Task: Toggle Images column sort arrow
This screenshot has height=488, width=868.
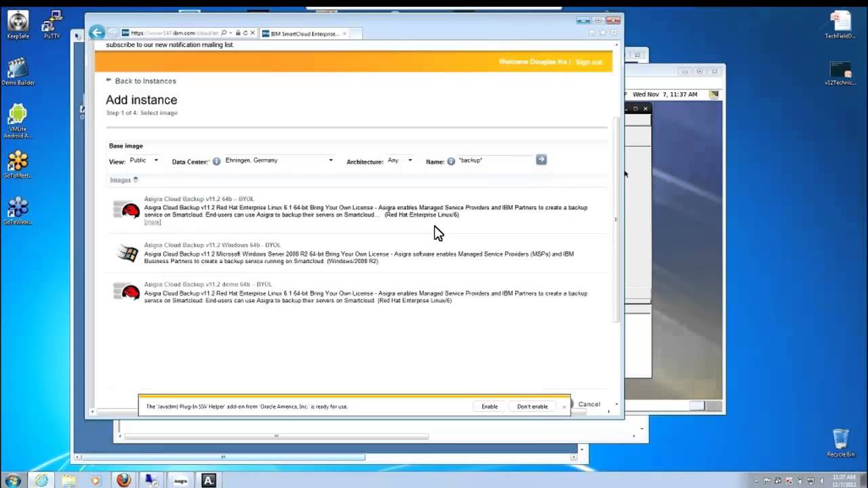Action: point(136,180)
